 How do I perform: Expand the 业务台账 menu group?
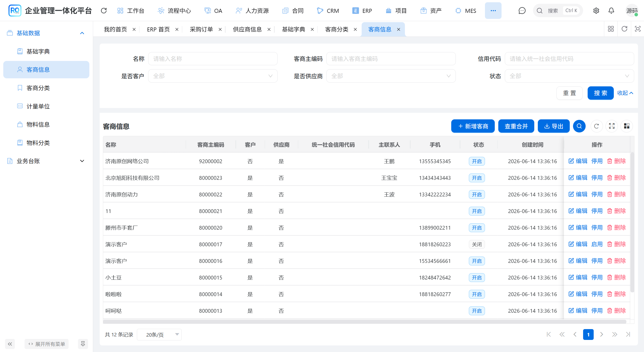point(46,161)
